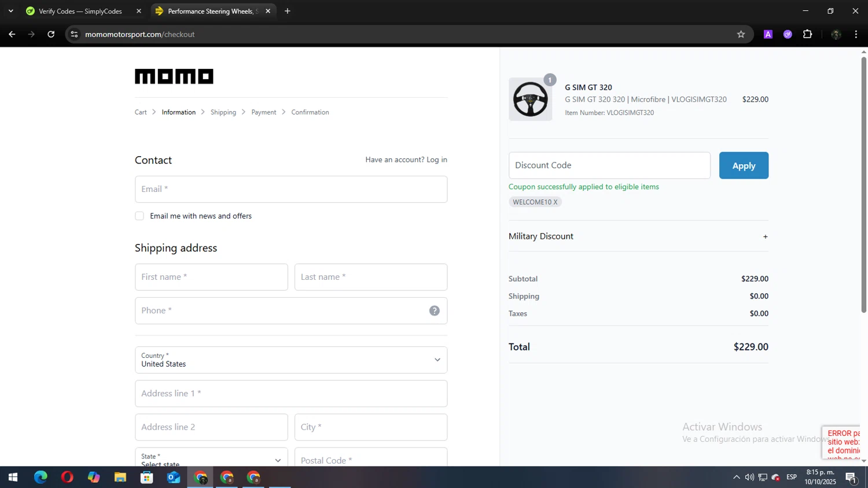This screenshot has width=868, height=488.
Task: Click the Last name field
Action: click(x=371, y=277)
